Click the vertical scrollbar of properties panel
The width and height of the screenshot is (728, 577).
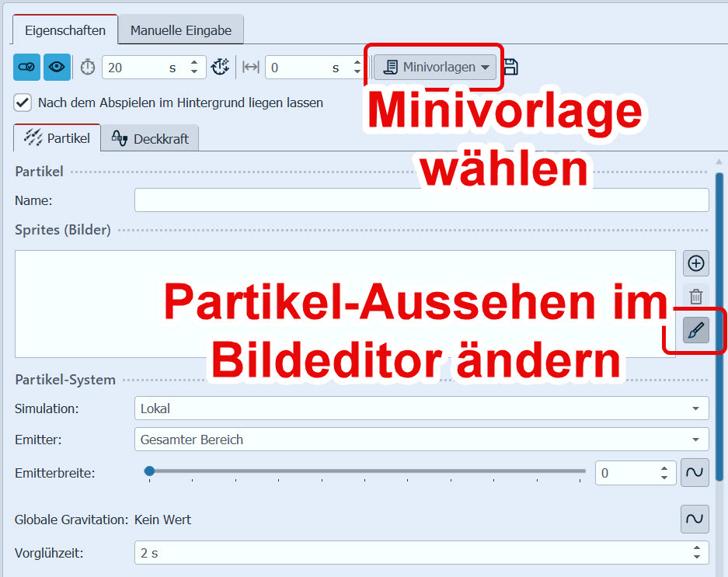pyautogui.click(x=719, y=327)
